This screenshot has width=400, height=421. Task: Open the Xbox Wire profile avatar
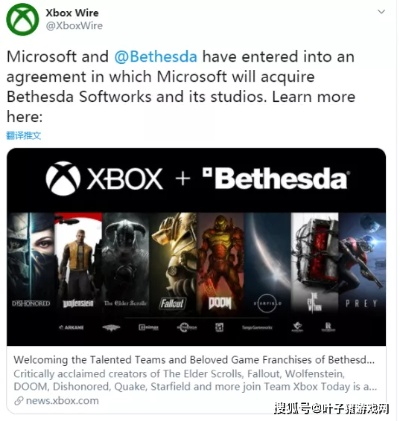pos(23,19)
